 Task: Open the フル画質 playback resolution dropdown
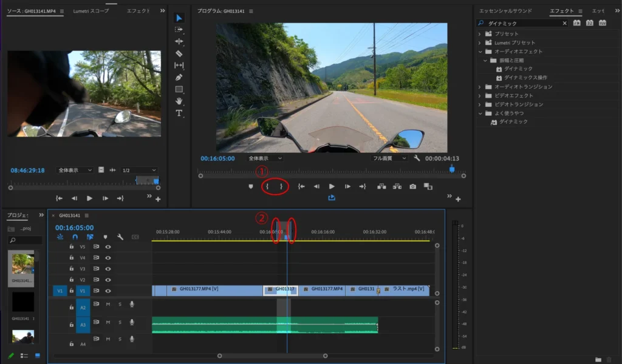(x=390, y=158)
